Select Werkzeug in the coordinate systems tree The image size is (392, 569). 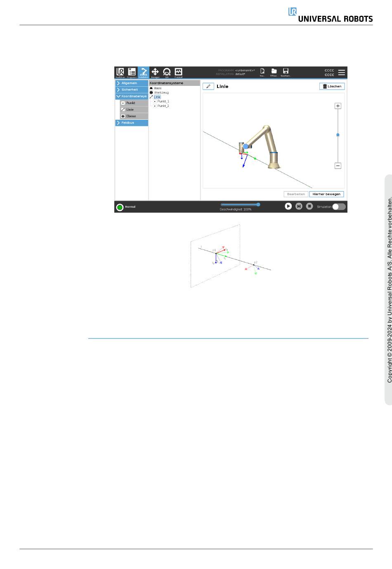pos(159,92)
